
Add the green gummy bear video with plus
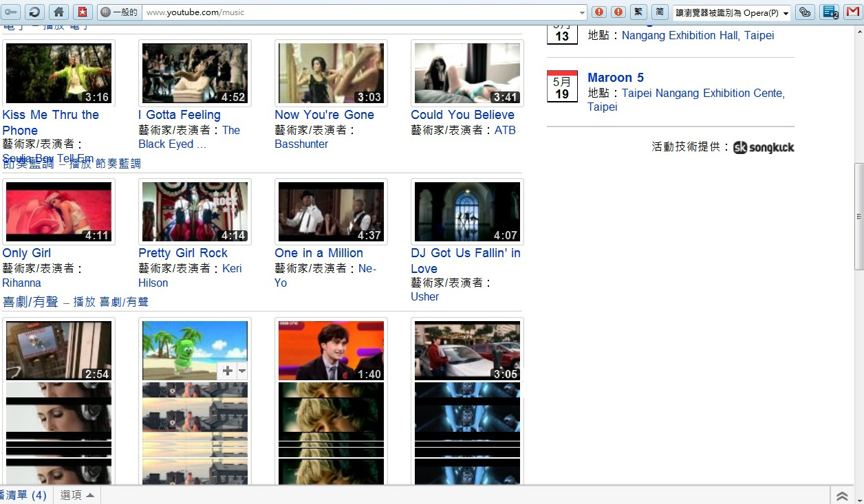(x=226, y=371)
